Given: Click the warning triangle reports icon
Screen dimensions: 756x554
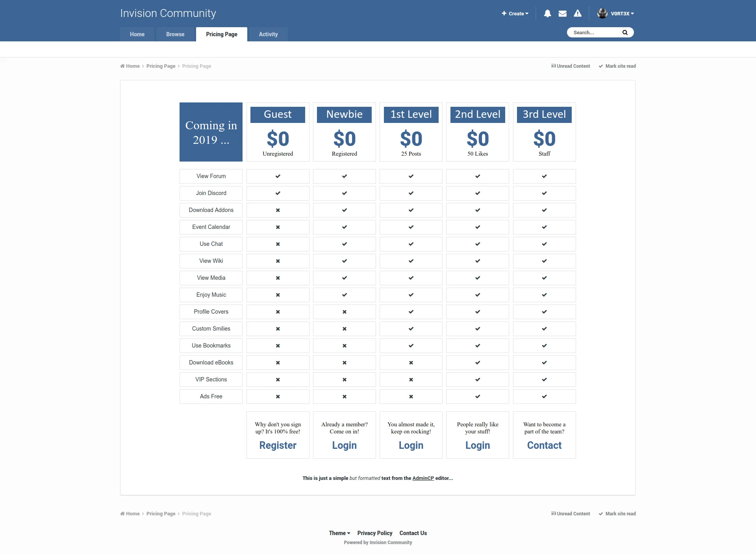Looking at the screenshot, I should (578, 13).
